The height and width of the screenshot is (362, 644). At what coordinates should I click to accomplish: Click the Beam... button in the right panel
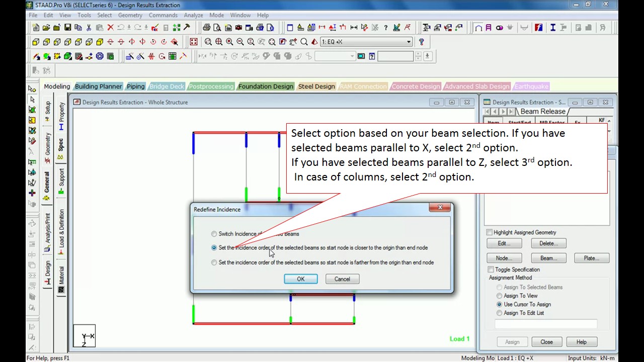pyautogui.click(x=548, y=258)
